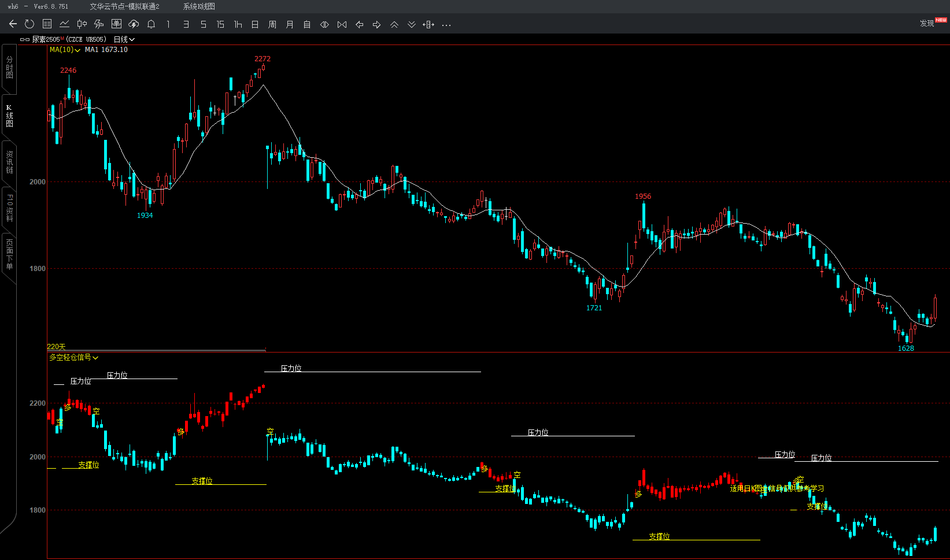
Task: Select the candlestick chart icon
Action: point(82,24)
